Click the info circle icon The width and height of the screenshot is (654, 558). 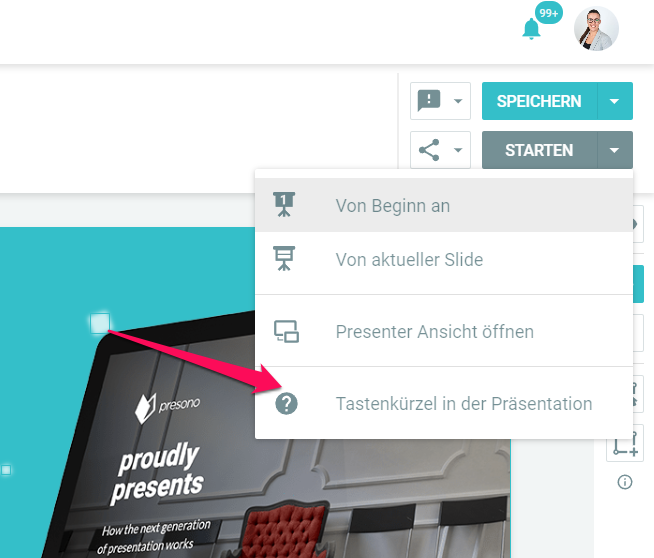624,482
